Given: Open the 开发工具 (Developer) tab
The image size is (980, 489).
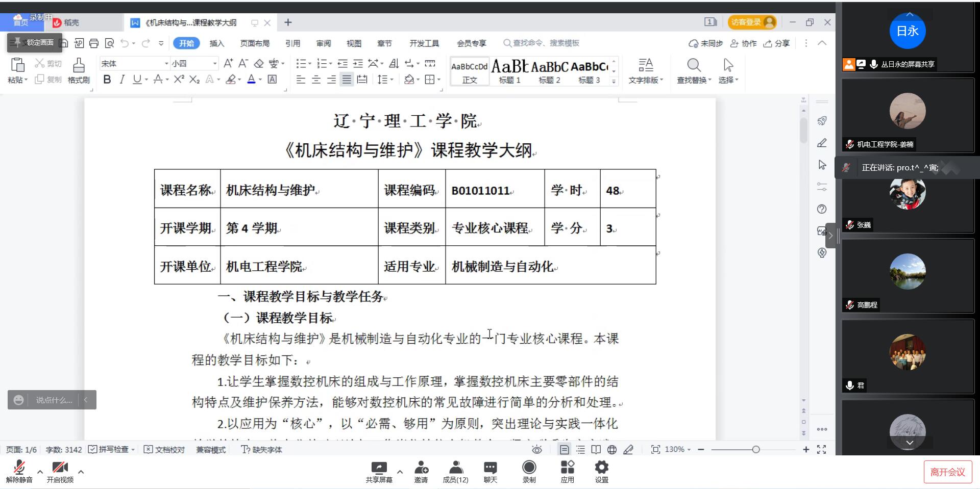Looking at the screenshot, I should [424, 43].
